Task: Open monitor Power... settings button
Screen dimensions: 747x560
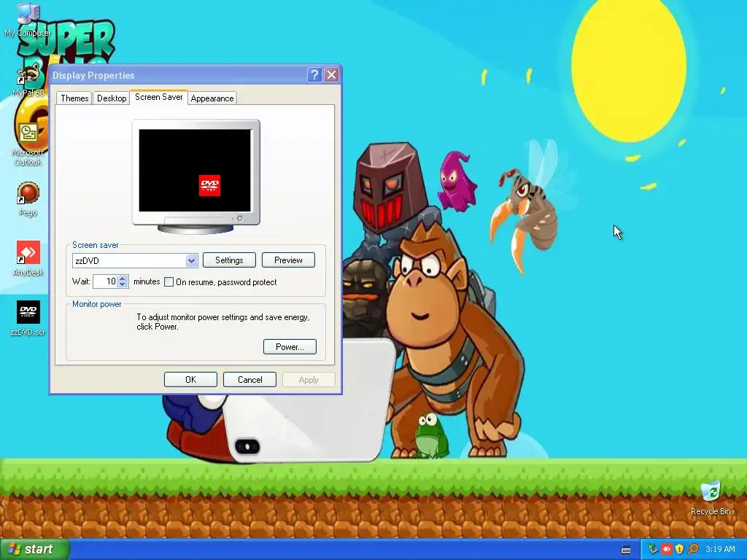Action: tap(290, 346)
